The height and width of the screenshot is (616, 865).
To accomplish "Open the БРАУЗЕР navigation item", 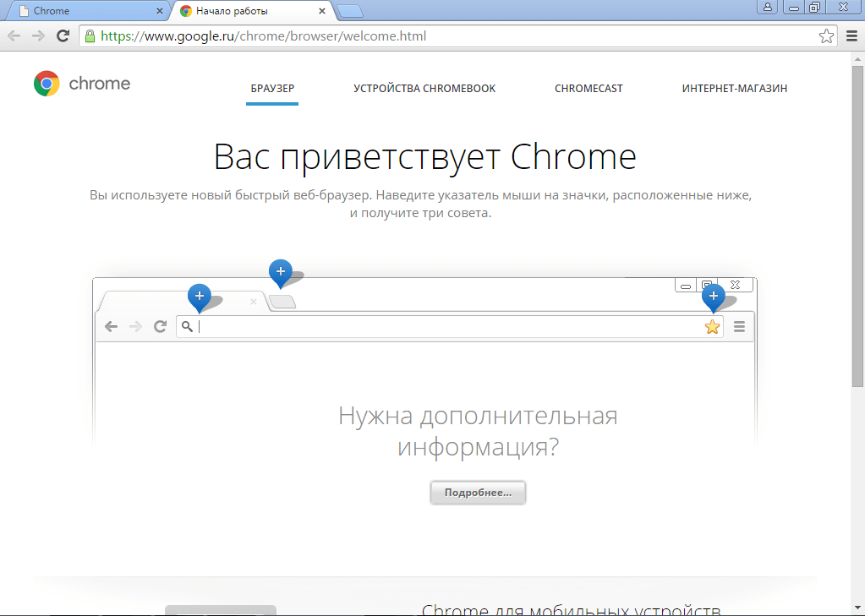I will click(x=272, y=88).
